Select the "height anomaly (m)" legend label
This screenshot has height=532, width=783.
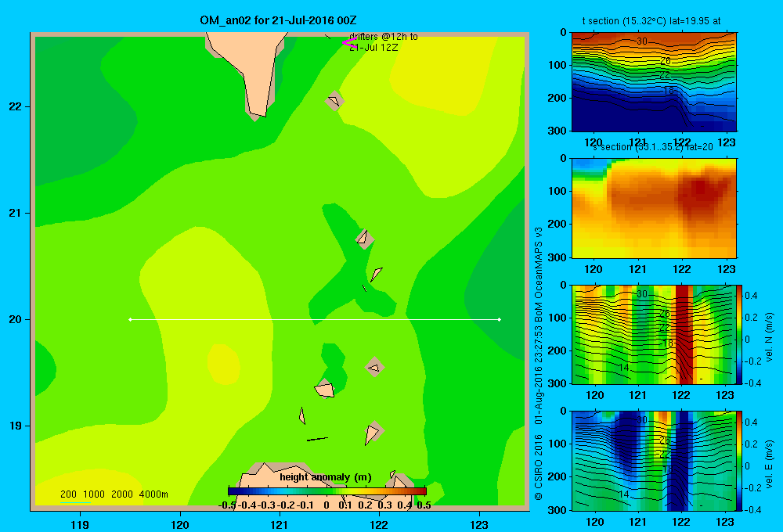[x=326, y=477]
